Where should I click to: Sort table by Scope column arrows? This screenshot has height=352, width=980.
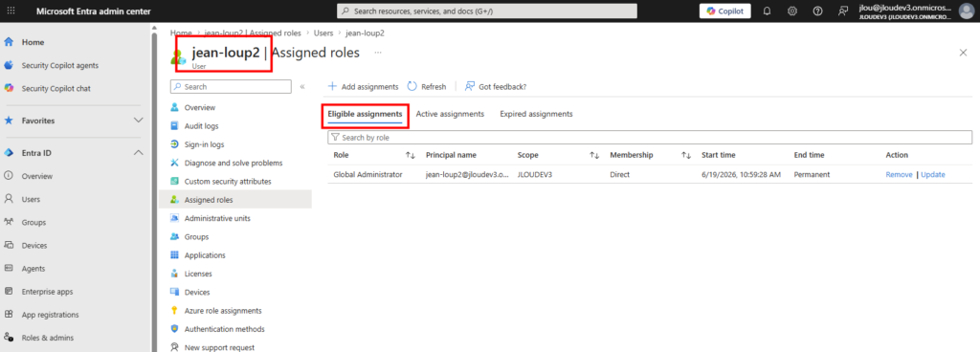(594, 155)
